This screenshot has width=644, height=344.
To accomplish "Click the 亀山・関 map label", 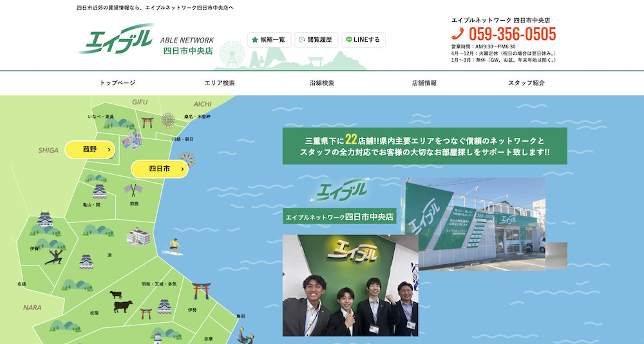I will pyautogui.click(x=91, y=205).
